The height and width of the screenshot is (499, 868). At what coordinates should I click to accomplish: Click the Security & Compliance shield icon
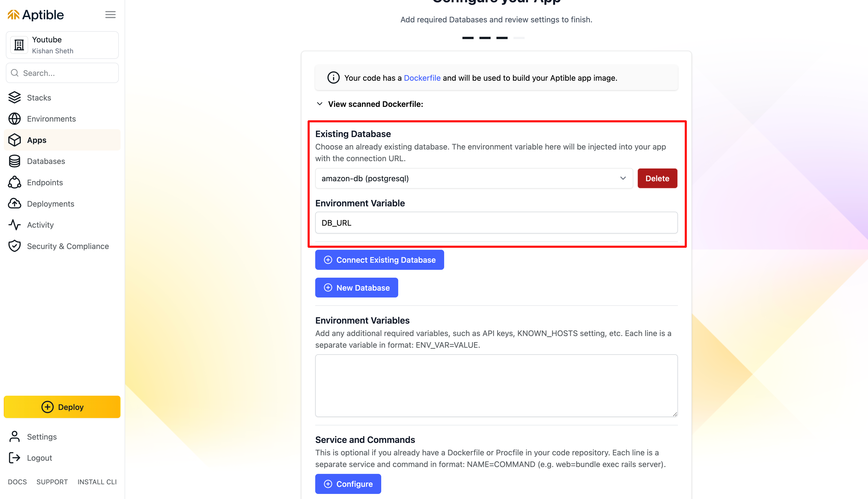pyautogui.click(x=14, y=246)
